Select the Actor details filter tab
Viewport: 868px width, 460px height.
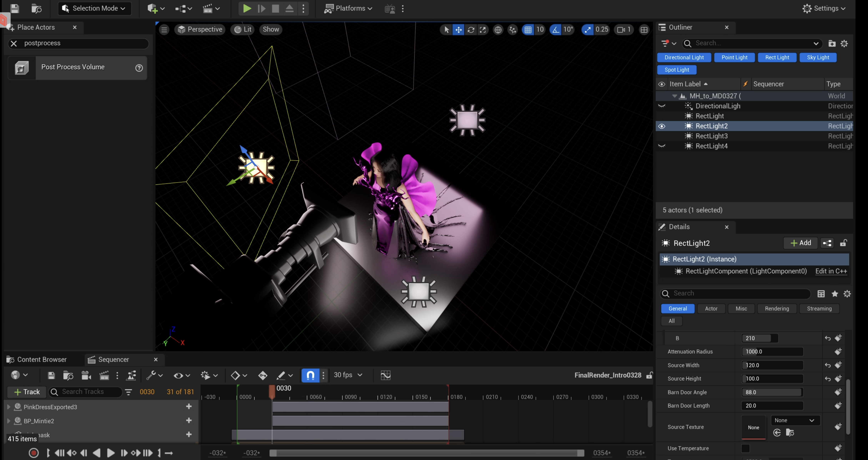tap(711, 309)
